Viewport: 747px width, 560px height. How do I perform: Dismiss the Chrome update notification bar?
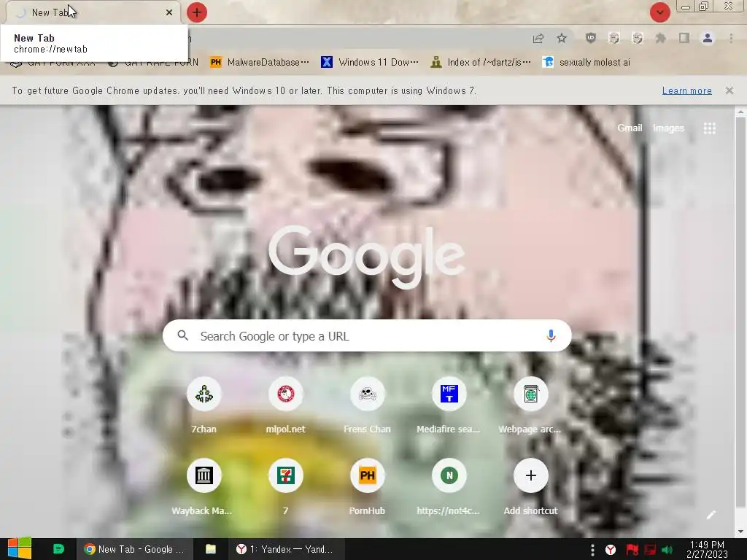point(729,90)
